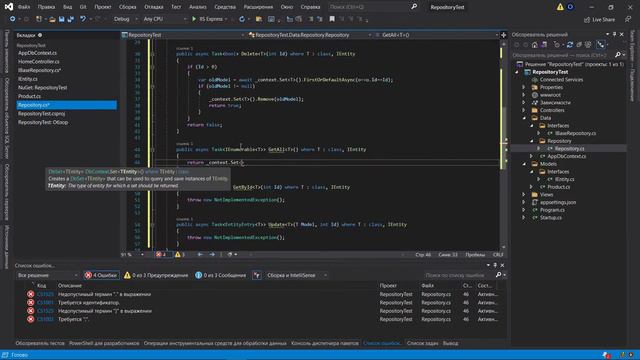This screenshot has width=640, height=360.
Task: Click the error count icon under editor
Action: click(158, 255)
